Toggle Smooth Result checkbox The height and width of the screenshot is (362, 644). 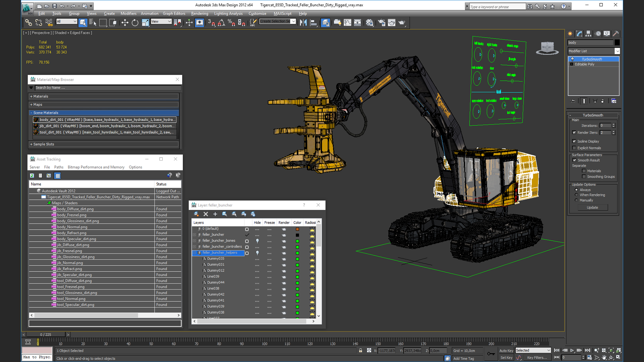[x=574, y=160]
